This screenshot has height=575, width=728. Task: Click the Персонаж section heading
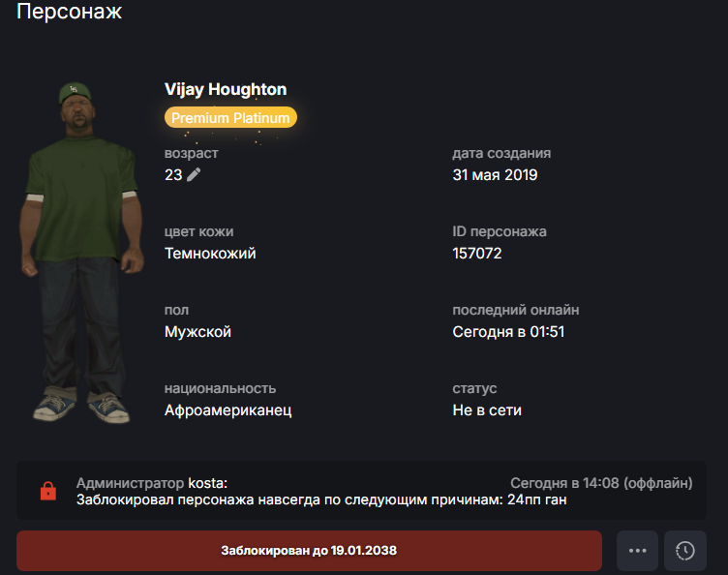click(69, 12)
